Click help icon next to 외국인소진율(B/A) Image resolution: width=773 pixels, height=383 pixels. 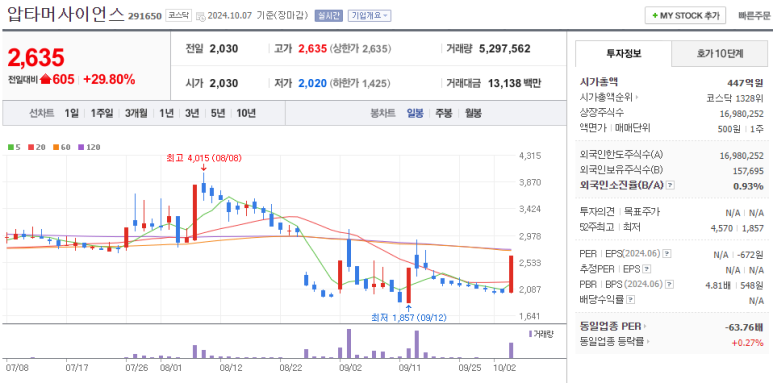pyautogui.click(x=670, y=186)
